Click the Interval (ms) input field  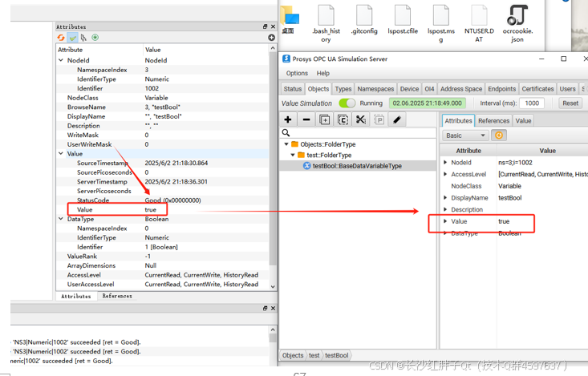point(531,103)
